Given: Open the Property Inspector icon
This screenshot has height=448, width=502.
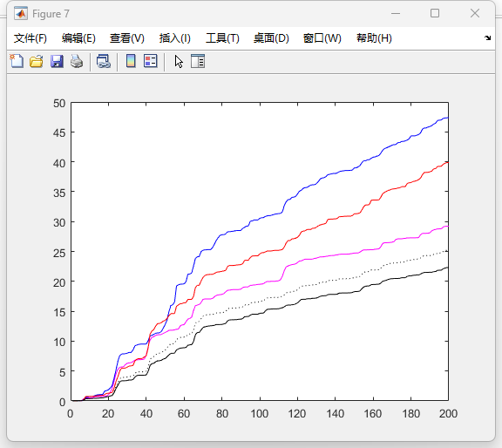Looking at the screenshot, I should (198, 61).
